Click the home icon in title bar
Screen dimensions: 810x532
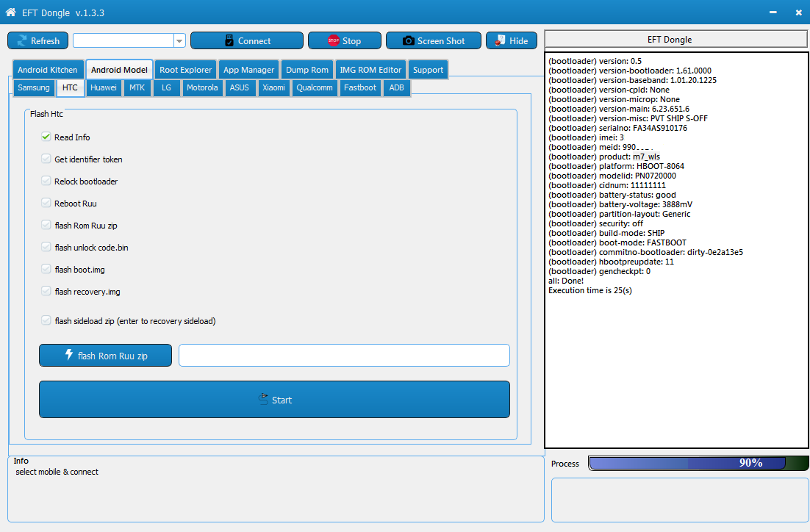coord(10,12)
